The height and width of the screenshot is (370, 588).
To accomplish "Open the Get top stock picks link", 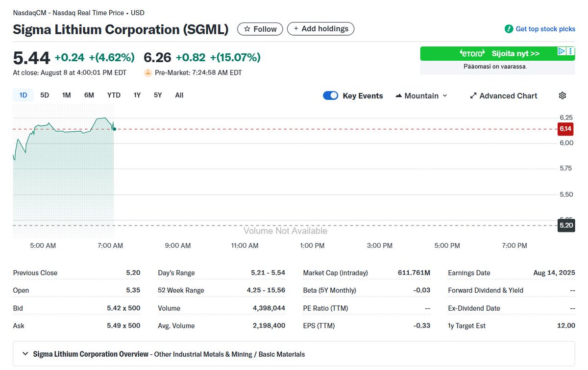I will [x=545, y=29].
